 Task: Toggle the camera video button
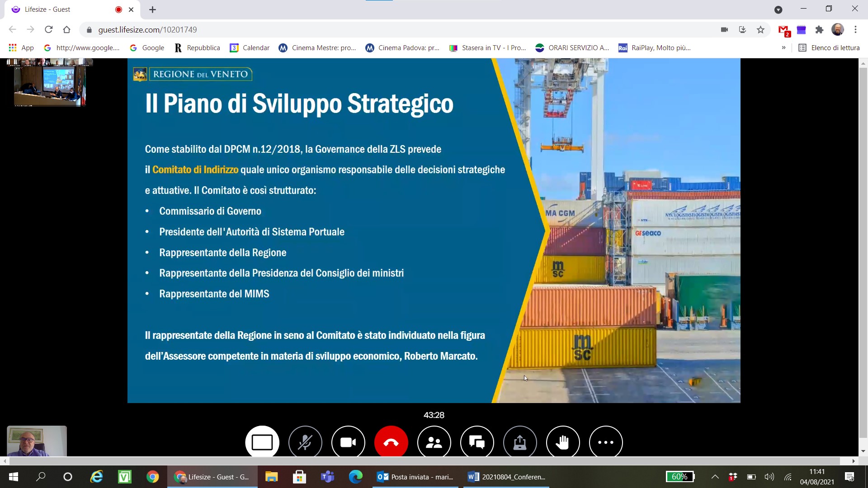[x=348, y=442]
